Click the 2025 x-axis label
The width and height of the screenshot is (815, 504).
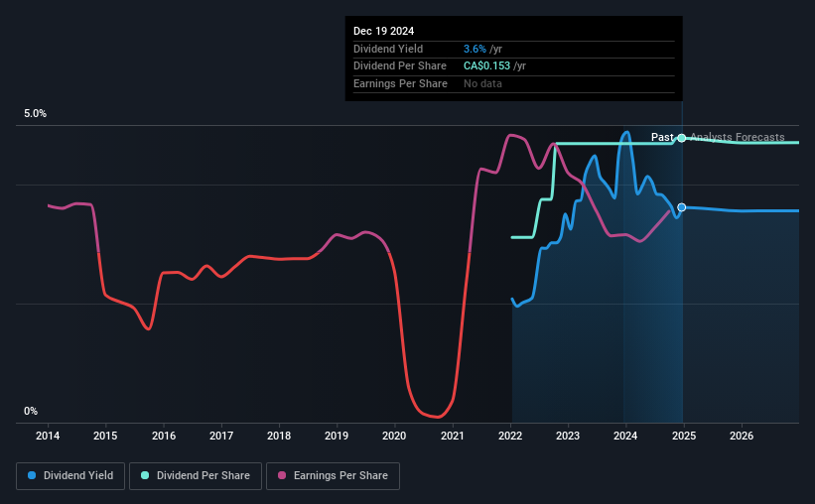pyautogui.click(x=684, y=436)
